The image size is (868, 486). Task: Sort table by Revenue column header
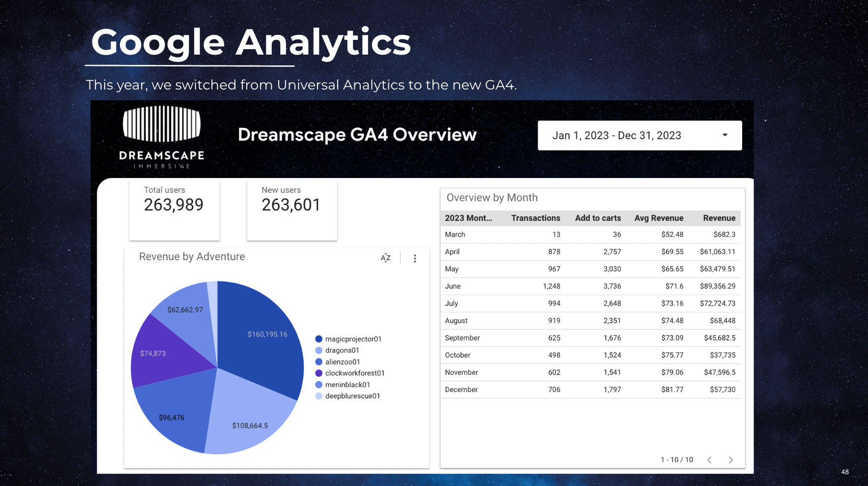[x=719, y=218]
